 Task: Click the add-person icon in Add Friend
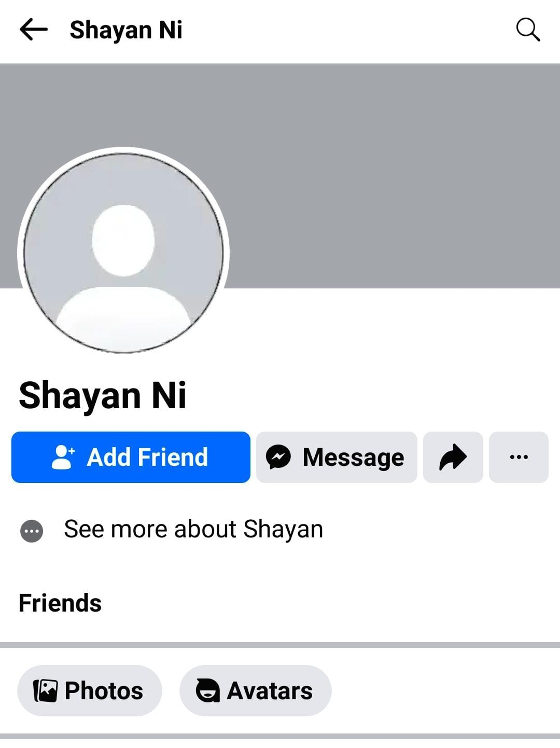click(63, 457)
